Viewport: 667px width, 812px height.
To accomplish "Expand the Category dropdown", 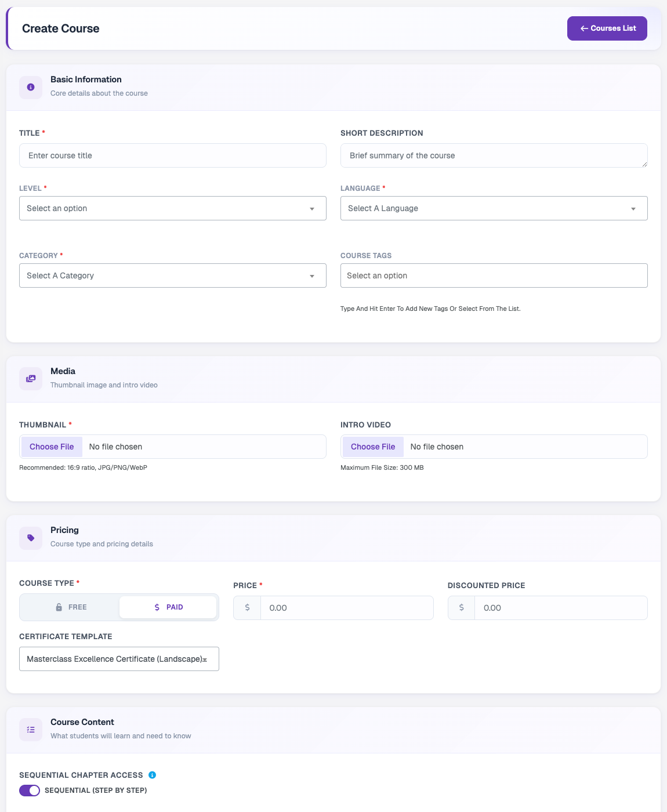I will [173, 275].
